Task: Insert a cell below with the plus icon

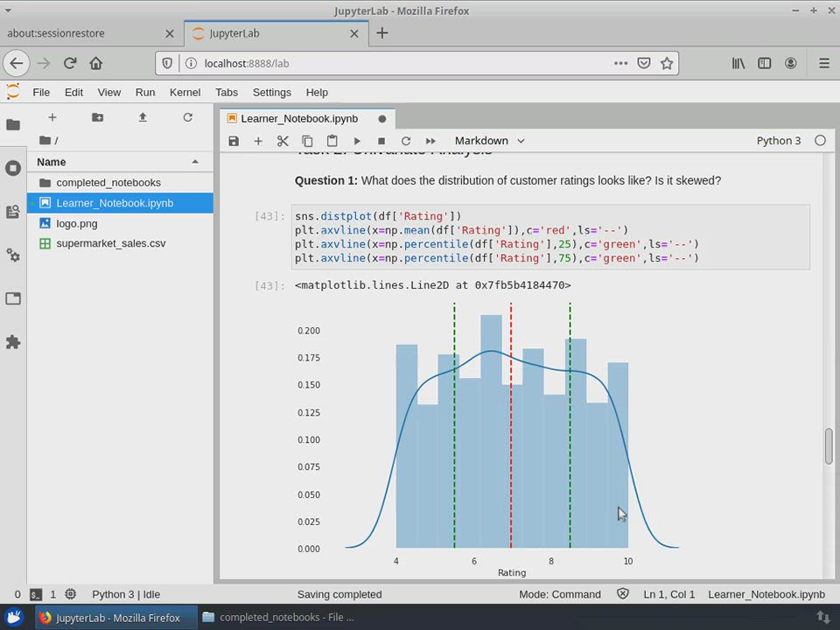Action: pos(258,141)
